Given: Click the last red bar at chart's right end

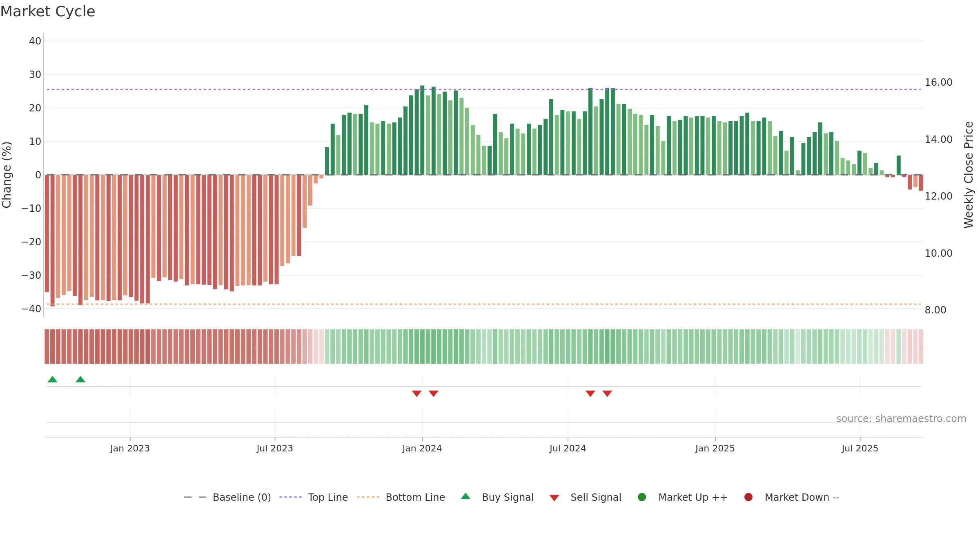Looking at the screenshot, I should pos(921,183).
